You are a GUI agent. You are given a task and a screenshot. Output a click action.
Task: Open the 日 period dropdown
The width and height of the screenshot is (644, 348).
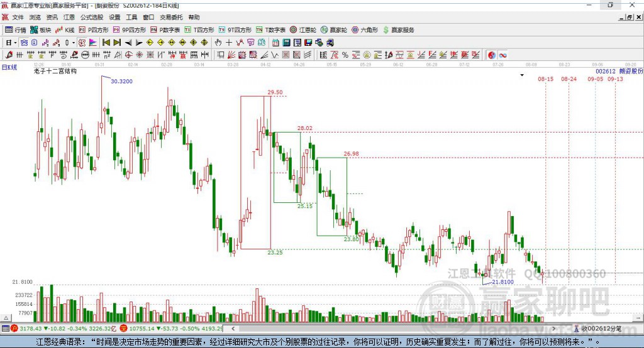(11, 43)
